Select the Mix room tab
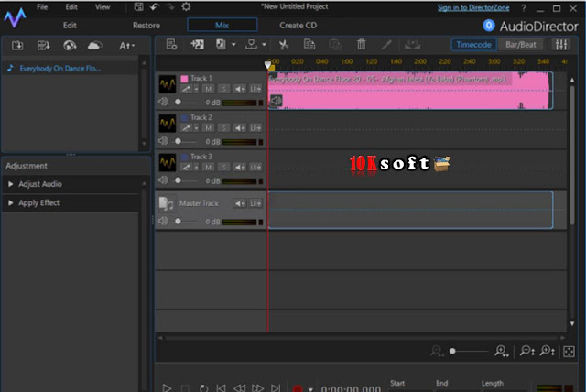The width and height of the screenshot is (586, 392). [222, 25]
